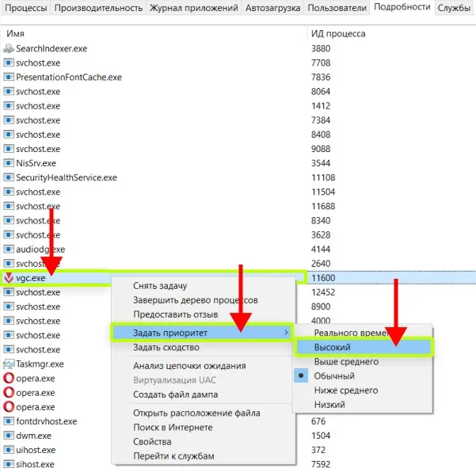Click the fontdrvhost.exe process icon
The height and width of the screenshot is (472, 476).
tap(9, 421)
